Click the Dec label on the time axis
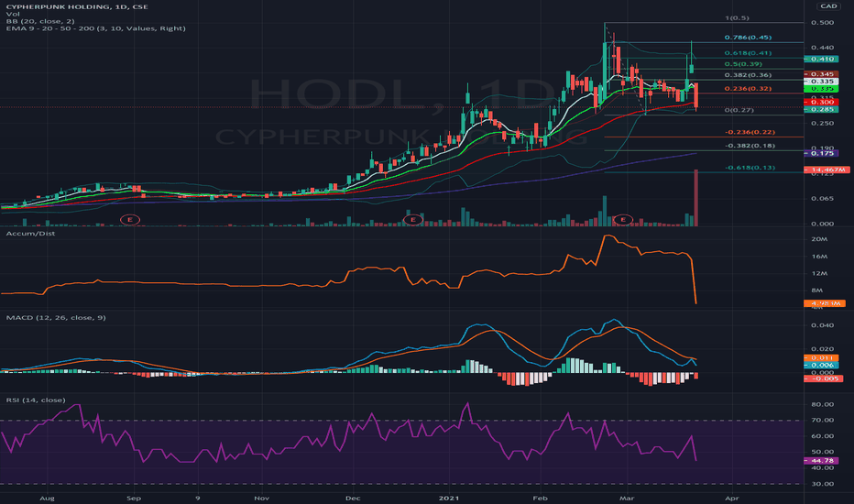Screen dimensions: 854x504 point(353,499)
